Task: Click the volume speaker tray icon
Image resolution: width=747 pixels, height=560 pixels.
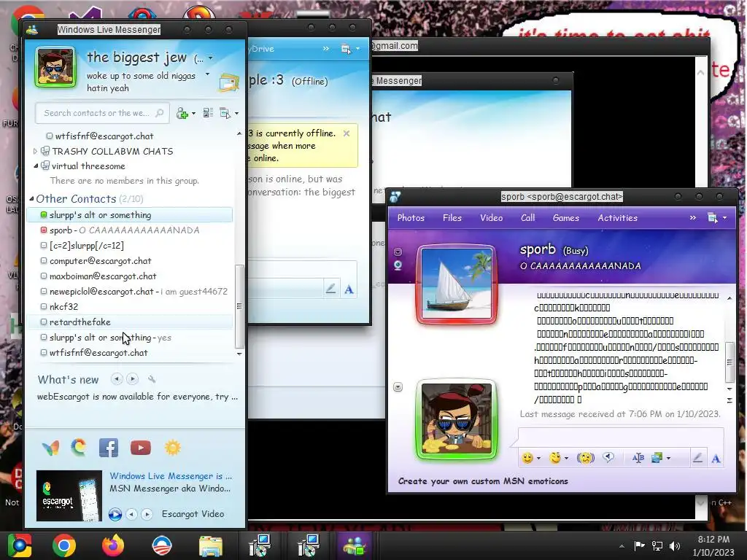Action: point(675,545)
